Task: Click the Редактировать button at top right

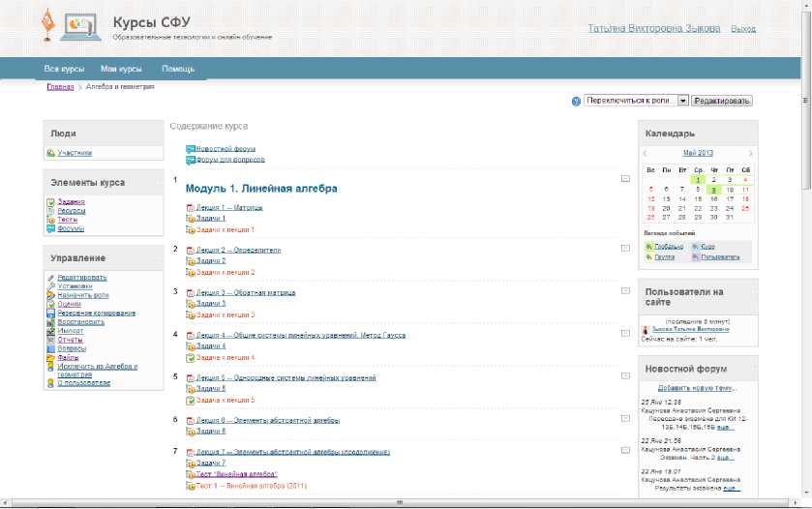Action: pyautogui.click(x=722, y=101)
